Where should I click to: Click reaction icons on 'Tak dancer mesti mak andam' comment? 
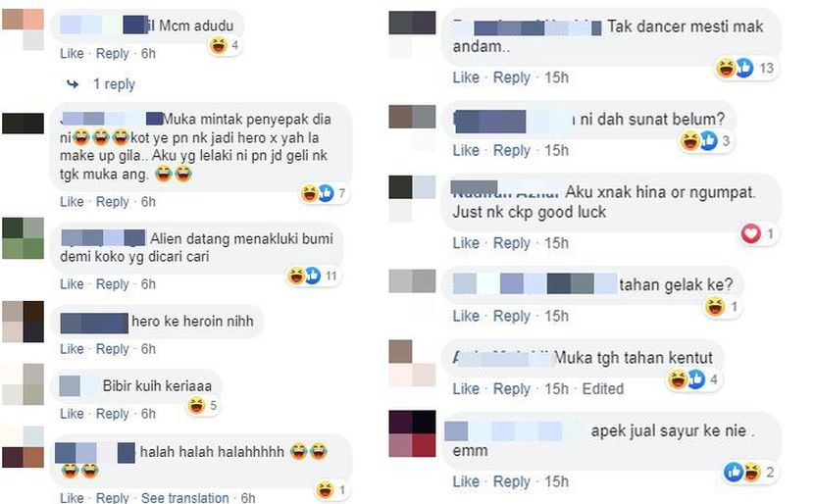click(745, 68)
